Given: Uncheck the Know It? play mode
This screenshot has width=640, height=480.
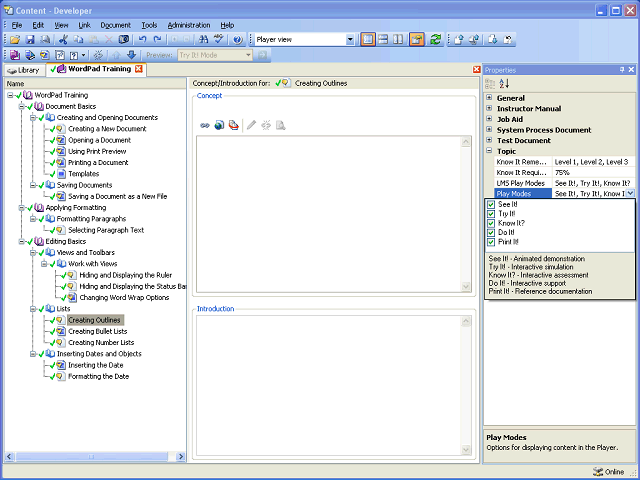Looking at the screenshot, I should pos(491,223).
